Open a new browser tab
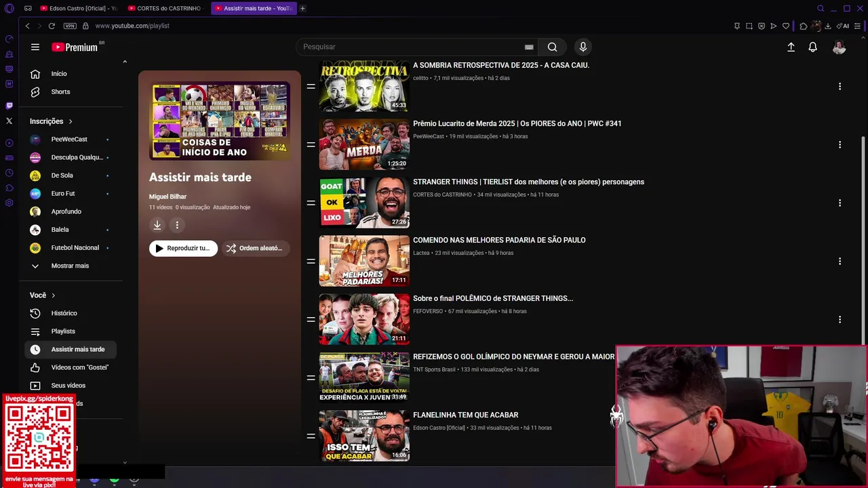Viewport: 868px width, 488px height. pos(302,8)
